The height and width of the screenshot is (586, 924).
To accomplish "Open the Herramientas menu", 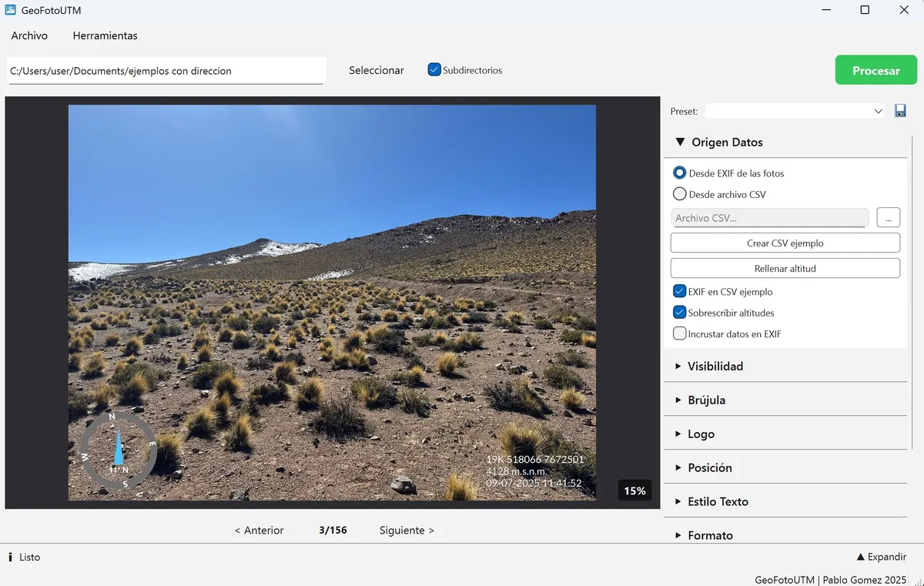I will pyautogui.click(x=105, y=35).
